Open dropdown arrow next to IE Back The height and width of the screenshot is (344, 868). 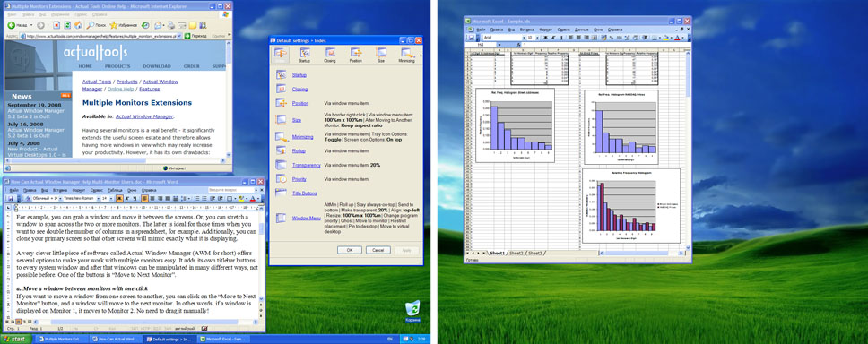coord(31,25)
